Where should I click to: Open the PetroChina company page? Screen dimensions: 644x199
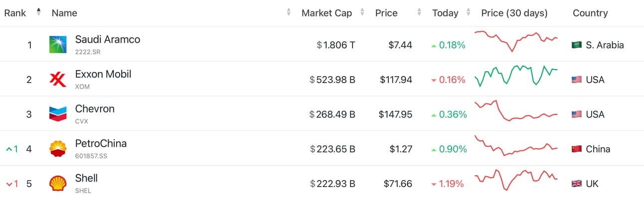click(x=101, y=143)
